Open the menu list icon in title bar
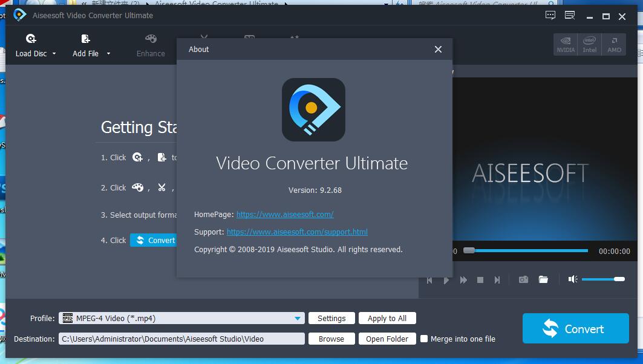 pos(570,16)
